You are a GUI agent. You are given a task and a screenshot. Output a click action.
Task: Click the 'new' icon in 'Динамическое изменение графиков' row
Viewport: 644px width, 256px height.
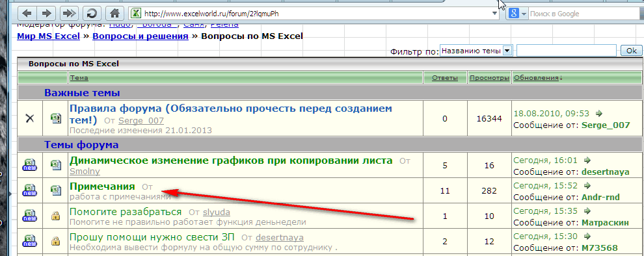pos(30,165)
